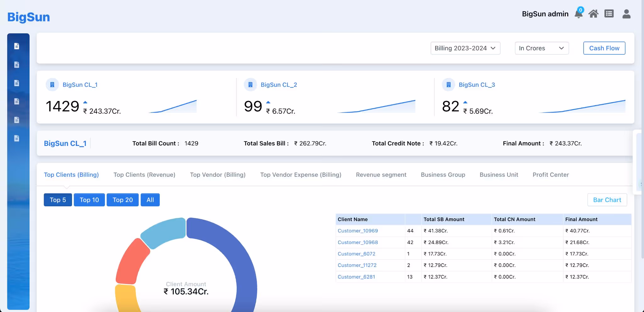Open Customer_10969 client link
644x312 pixels.
pyautogui.click(x=358, y=231)
